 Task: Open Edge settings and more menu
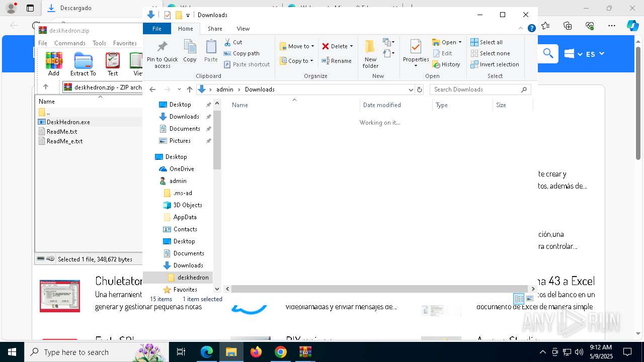click(612, 26)
